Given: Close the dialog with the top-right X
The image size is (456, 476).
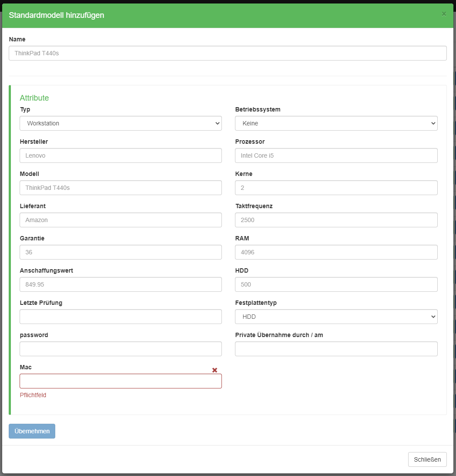Looking at the screenshot, I should (x=444, y=14).
